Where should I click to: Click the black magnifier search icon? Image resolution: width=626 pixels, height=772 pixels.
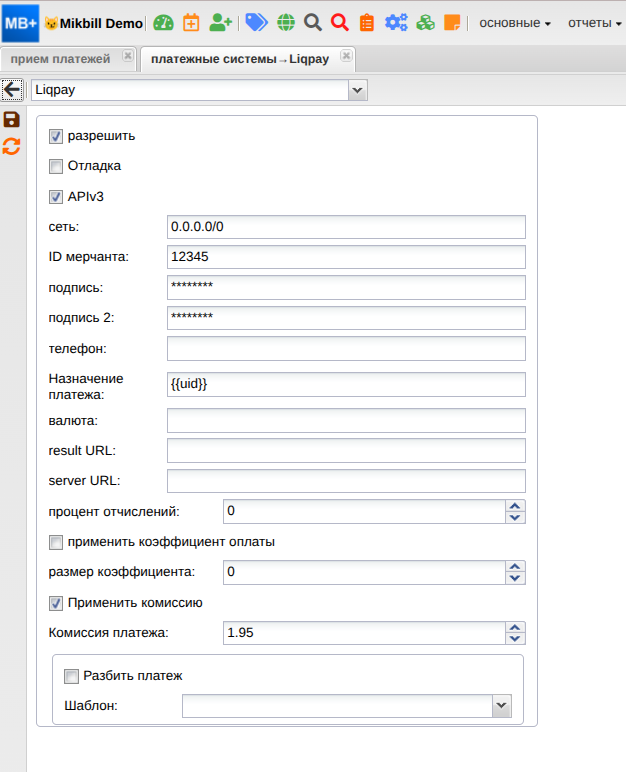tap(313, 23)
